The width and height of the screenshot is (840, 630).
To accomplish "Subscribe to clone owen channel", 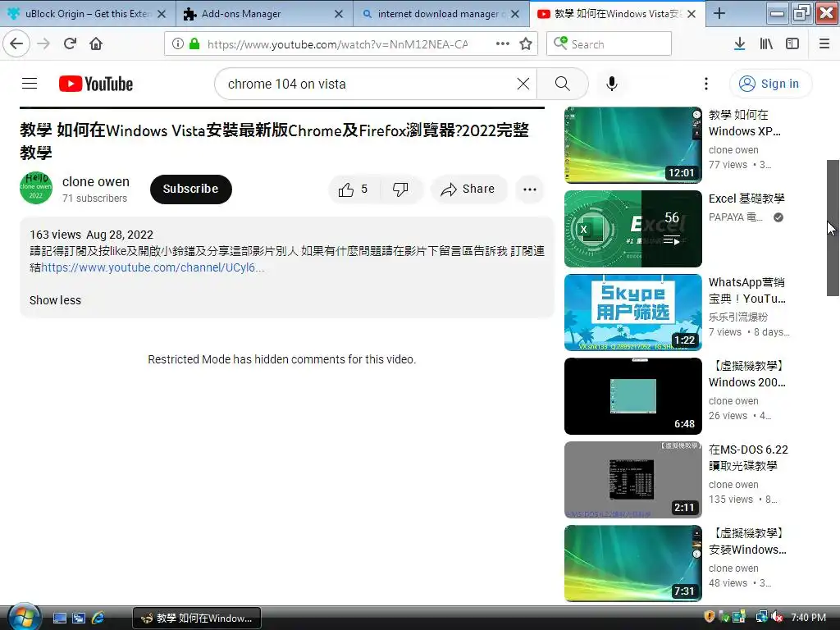I will [190, 189].
